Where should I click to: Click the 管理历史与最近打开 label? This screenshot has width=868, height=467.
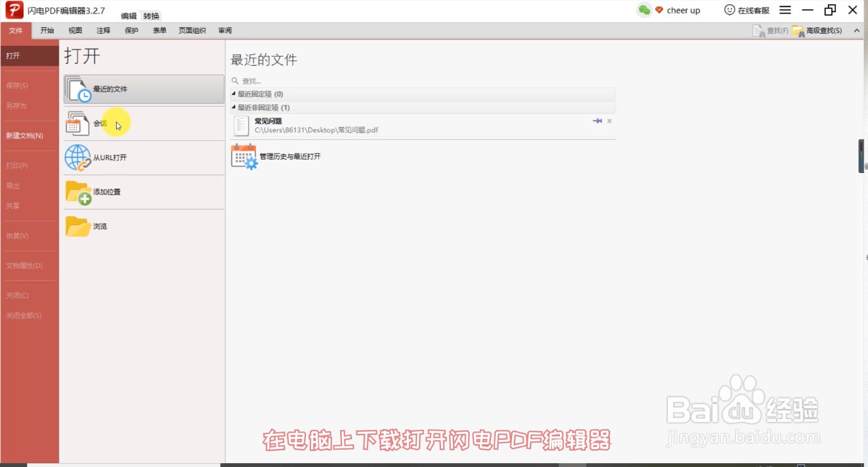(x=290, y=156)
